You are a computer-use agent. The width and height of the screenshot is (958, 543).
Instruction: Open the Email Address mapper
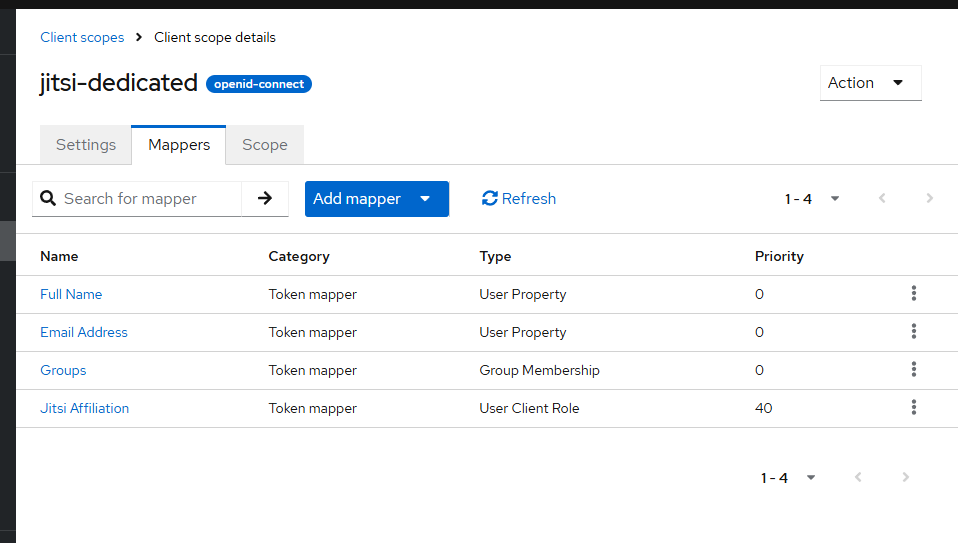(84, 332)
